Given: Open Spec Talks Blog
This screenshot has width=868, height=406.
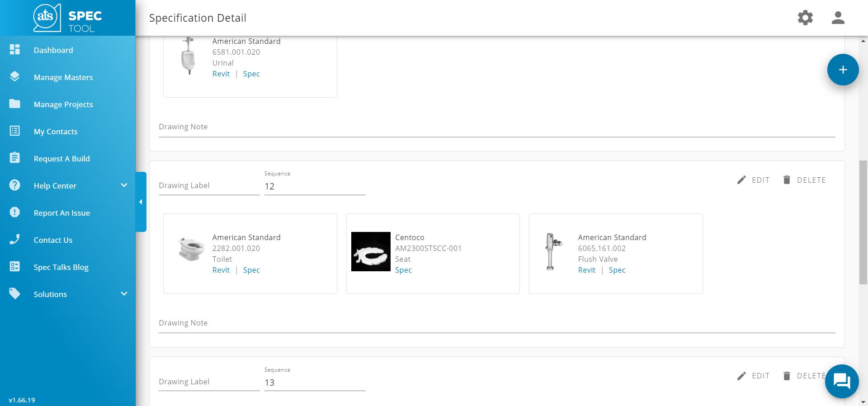Looking at the screenshot, I should [61, 267].
